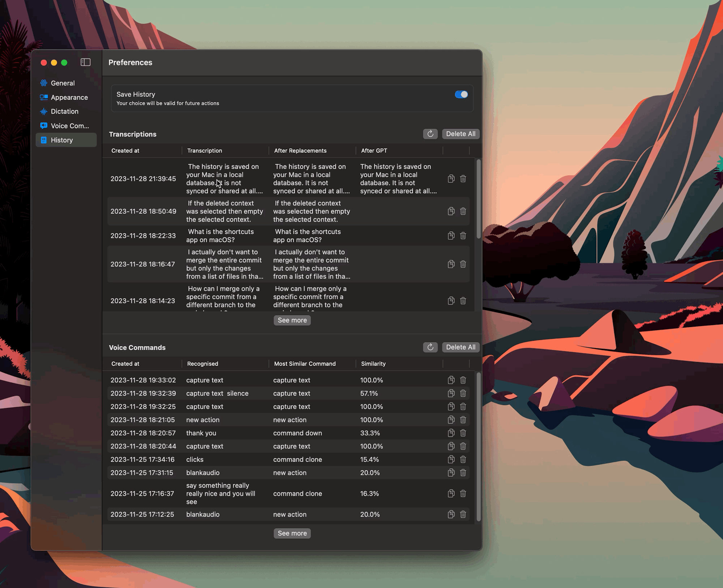Show more voice commands with See more
Screen dimensions: 723x588
292,533
